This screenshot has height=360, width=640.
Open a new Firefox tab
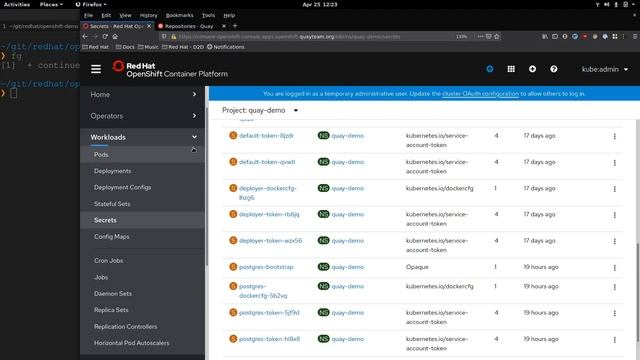(235, 26)
